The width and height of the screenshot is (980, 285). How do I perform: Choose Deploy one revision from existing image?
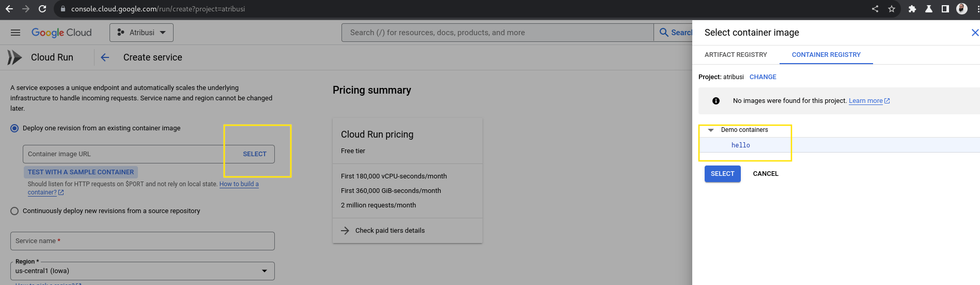(x=14, y=128)
